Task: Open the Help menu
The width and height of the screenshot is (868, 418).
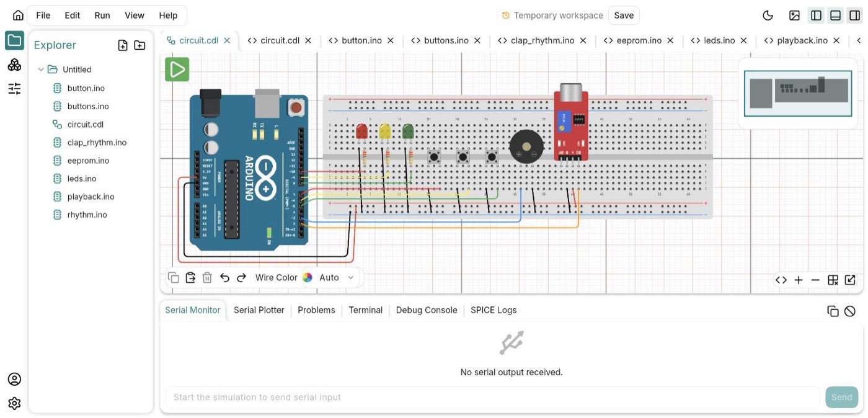Action: pos(168,16)
